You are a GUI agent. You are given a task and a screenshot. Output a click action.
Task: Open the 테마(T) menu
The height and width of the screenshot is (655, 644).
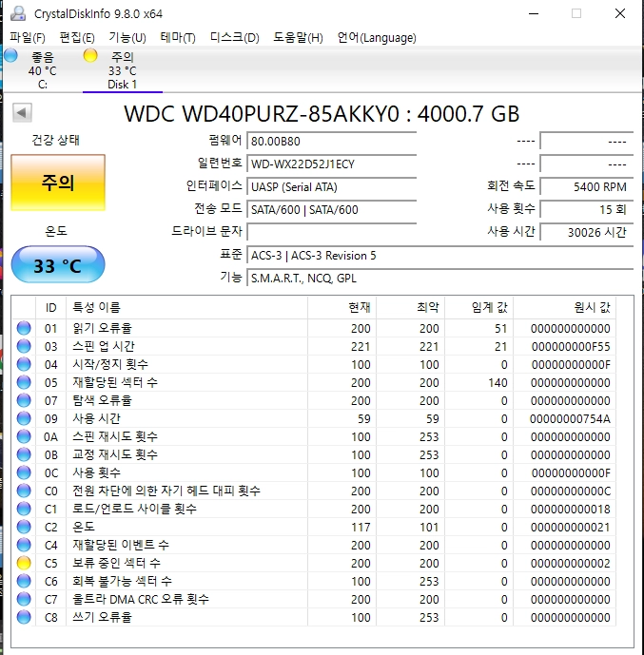pos(178,38)
